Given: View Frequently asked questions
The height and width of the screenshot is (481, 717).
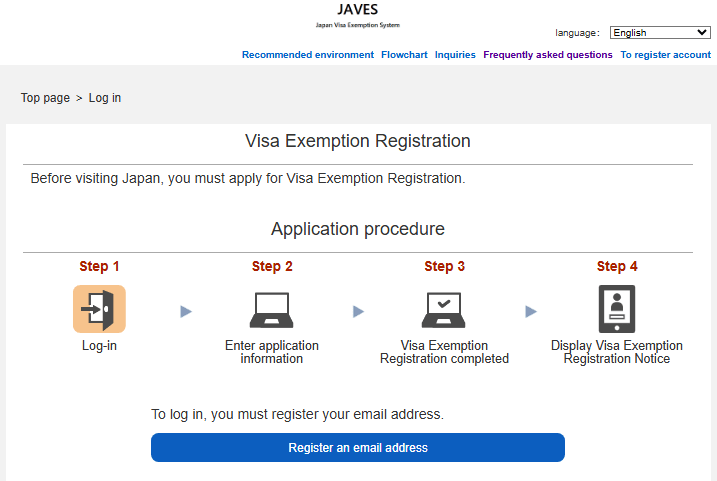Looking at the screenshot, I should pos(548,55).
